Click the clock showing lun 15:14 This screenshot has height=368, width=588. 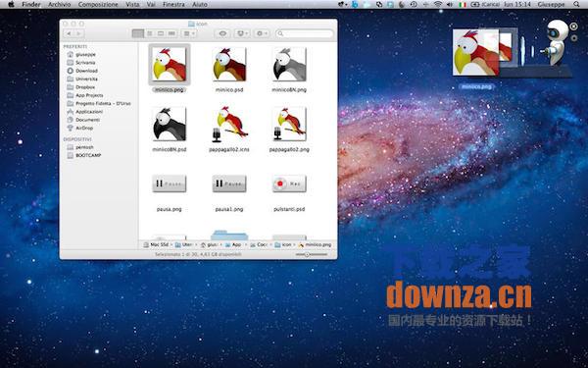click(x=517, y=5)
